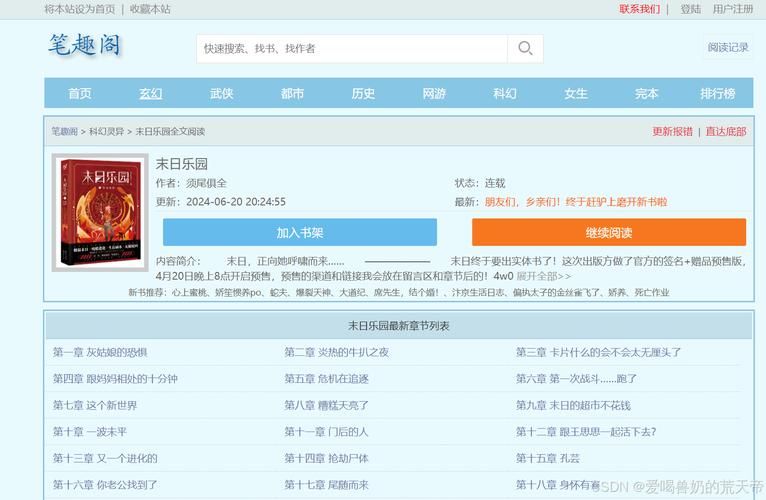Select 女生 category in nav bar
Screen dimensions: 766x500
click(575, 93)
